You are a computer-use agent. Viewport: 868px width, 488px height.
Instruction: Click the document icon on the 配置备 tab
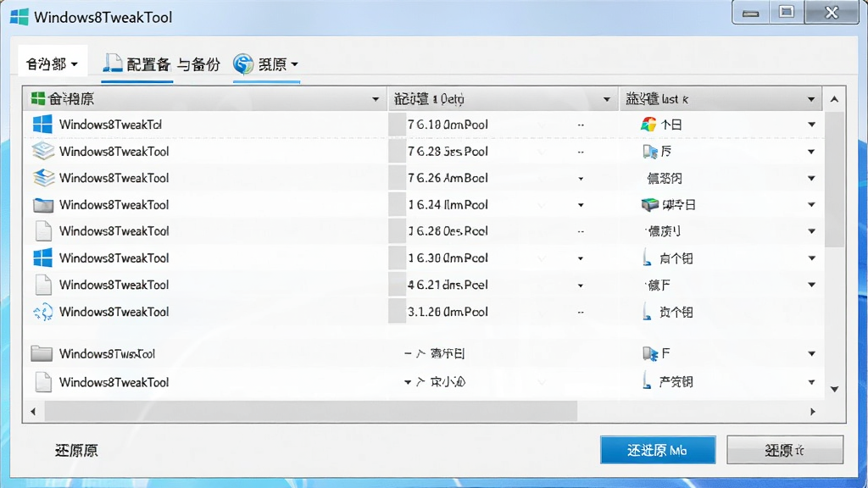pyautogui.click(x=113, y=63)
